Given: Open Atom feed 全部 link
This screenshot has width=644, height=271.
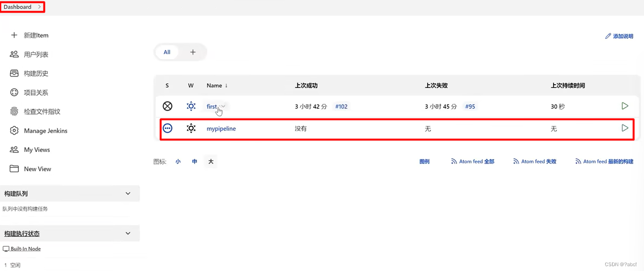Looking at the screenshot, I should 472,162.
